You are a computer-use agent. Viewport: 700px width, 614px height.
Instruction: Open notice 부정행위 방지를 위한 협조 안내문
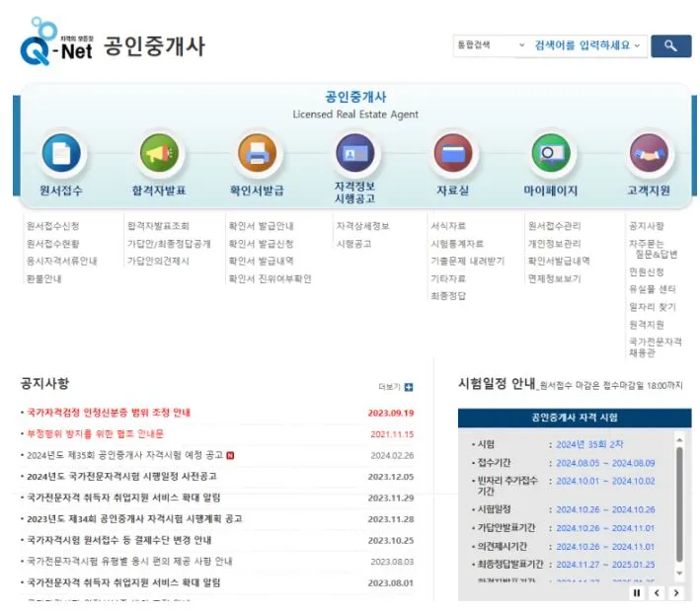coord(95,433)
